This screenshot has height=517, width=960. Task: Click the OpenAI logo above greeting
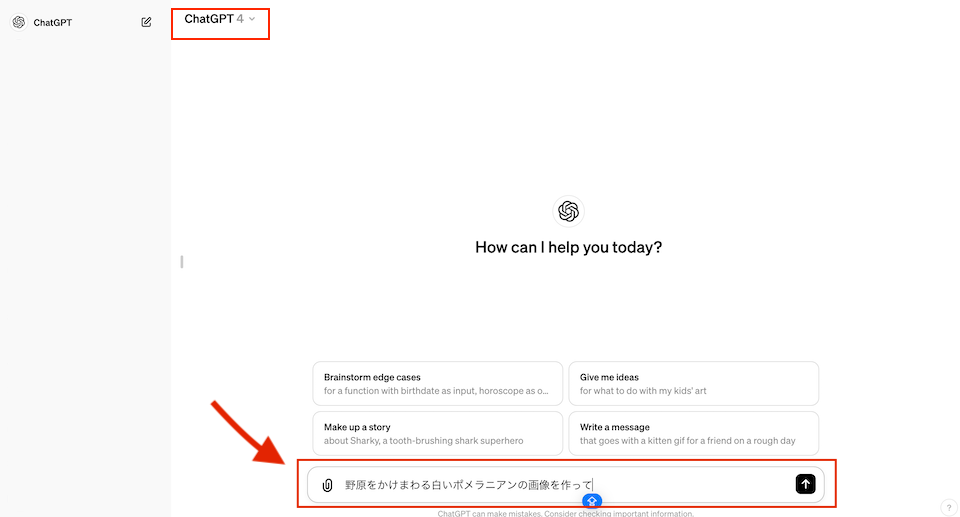pos(568,211)
